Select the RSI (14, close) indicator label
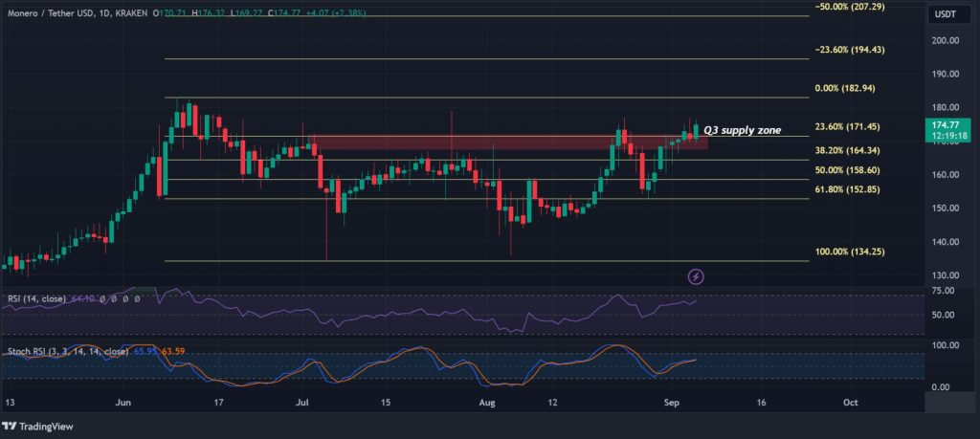 [x=36, y=299]
